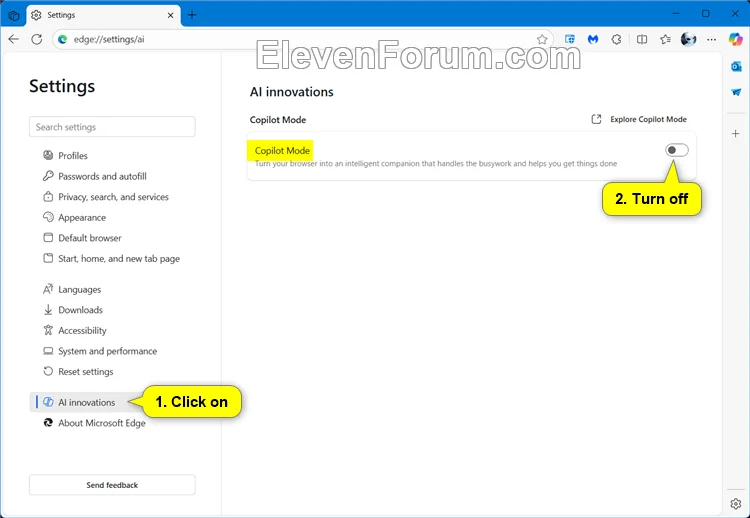Open Settings and more ellipsis menu
This screenshot has height=518, width=750.
(712, 39)
